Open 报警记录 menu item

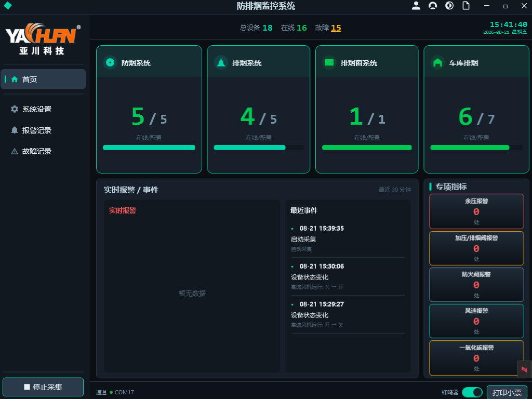(x=43, y=130)
